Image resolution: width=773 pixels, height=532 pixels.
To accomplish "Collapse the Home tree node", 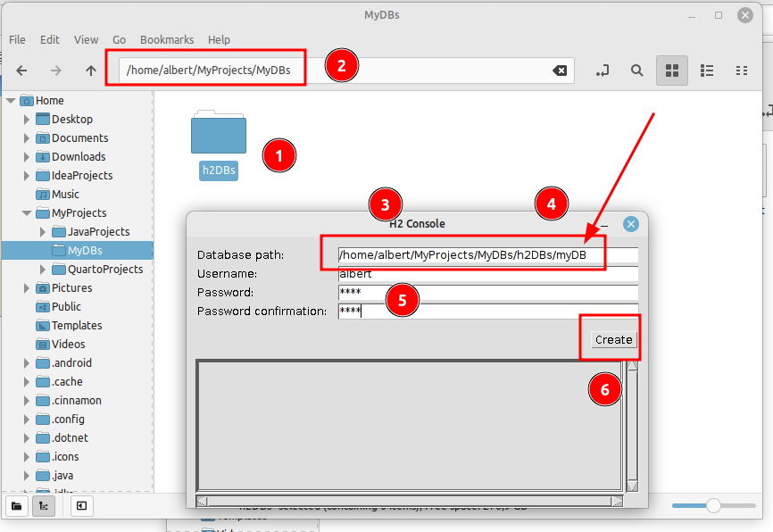I will click(11, 101).
